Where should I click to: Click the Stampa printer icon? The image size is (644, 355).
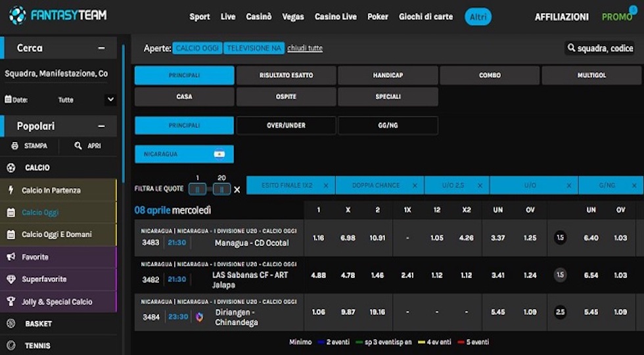(x=15, y=146)
